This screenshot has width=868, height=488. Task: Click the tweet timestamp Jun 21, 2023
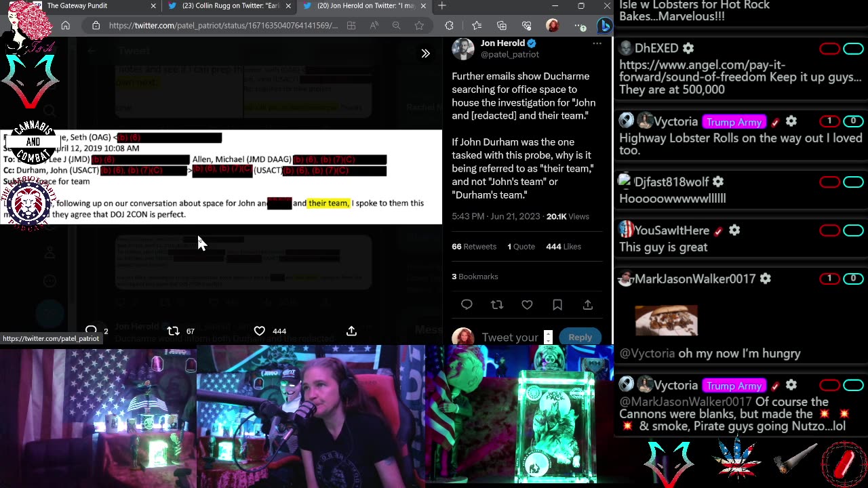click(496, 217)
